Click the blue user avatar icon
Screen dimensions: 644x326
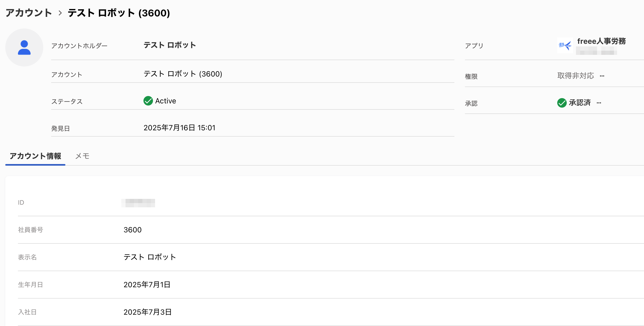(24, 47)
